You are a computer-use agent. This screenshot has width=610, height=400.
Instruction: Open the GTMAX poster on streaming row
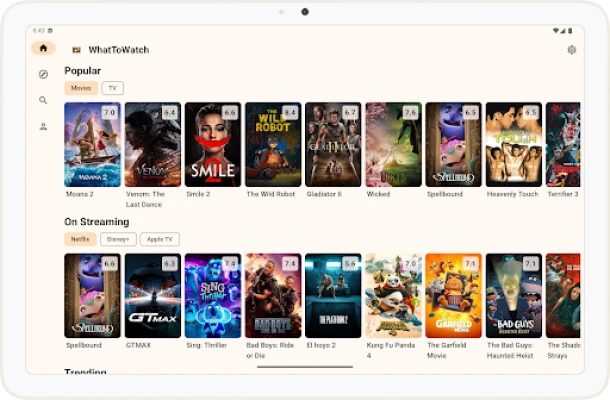(x=152, y=295)
